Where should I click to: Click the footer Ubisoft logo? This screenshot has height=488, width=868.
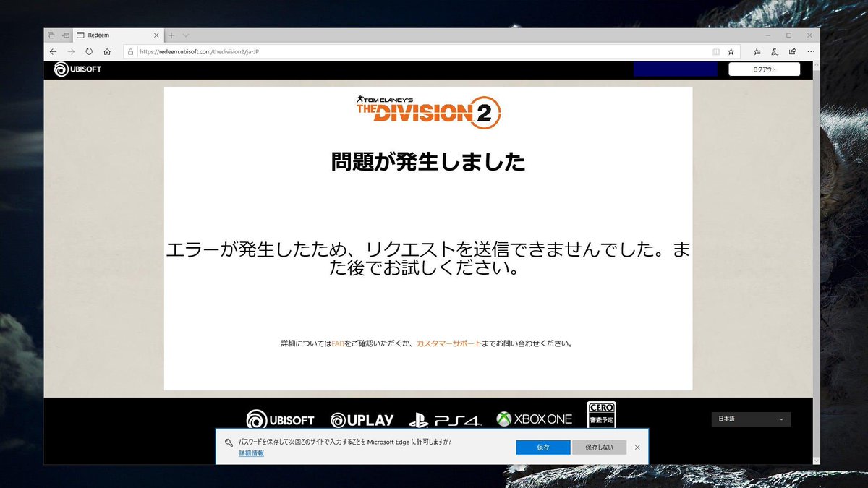coord(280,419)
